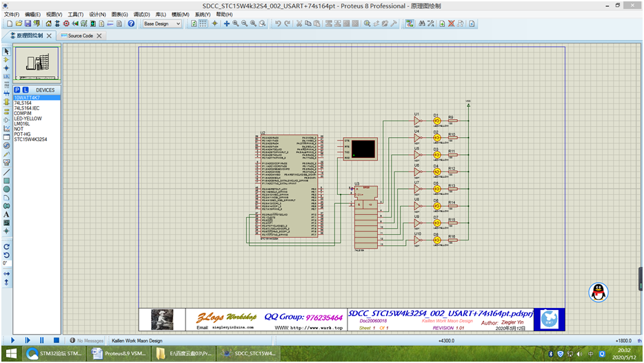Click the Rotate Clockwise icon
The height and width of the screenshot is (363, 644).
[6, 247]
